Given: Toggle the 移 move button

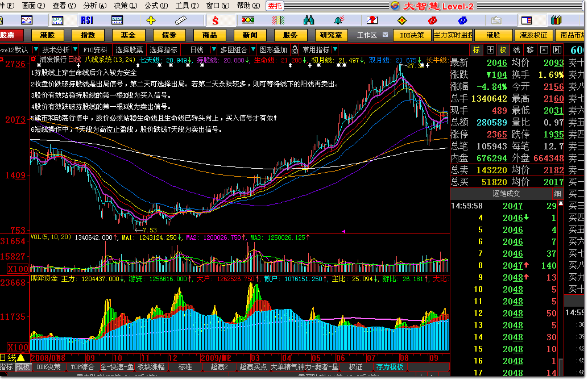Looking at the screenshot, I should [530, 50].
